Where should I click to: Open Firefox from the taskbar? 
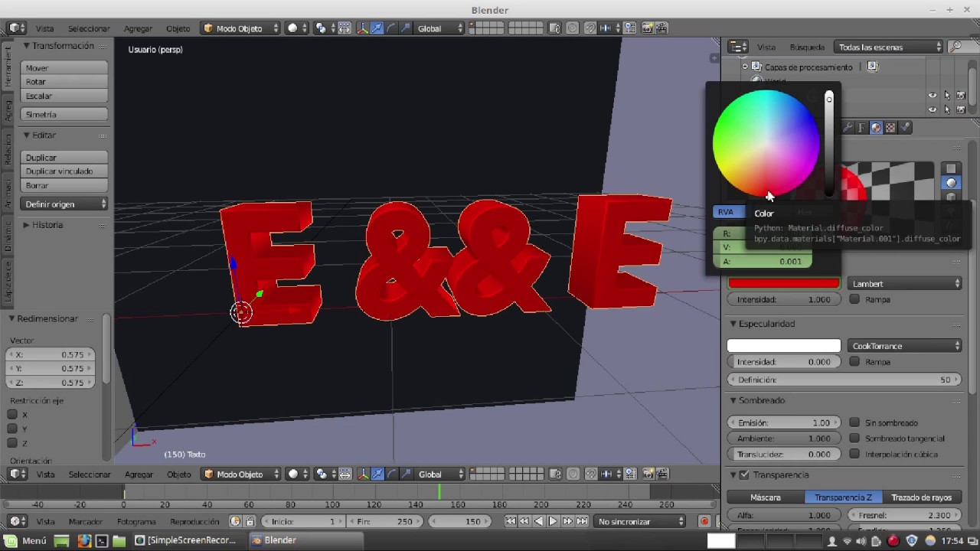point(83,540)
